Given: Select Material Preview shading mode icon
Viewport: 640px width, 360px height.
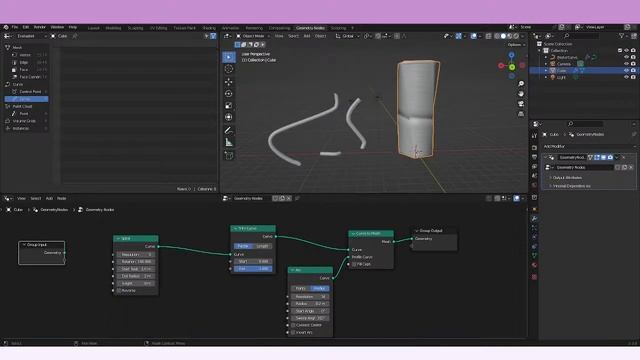Looking at the screenshot, I should point(509,36).
